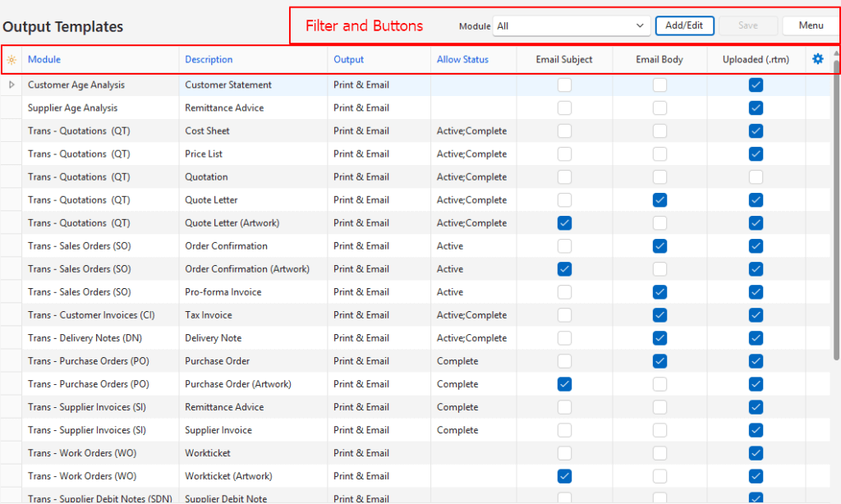Select the Workticket (Artwork) row description
This screenshot has width=841, height=504.
[228, 475]
